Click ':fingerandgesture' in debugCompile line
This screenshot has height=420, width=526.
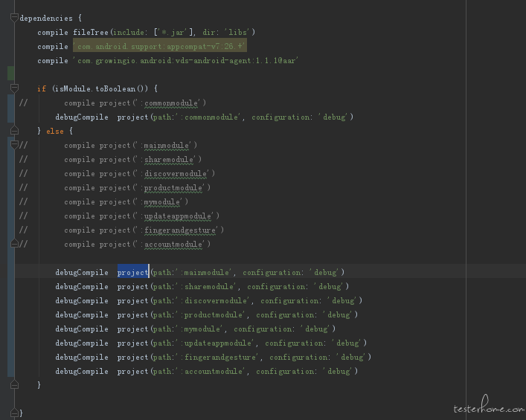(x=217, y=357)
